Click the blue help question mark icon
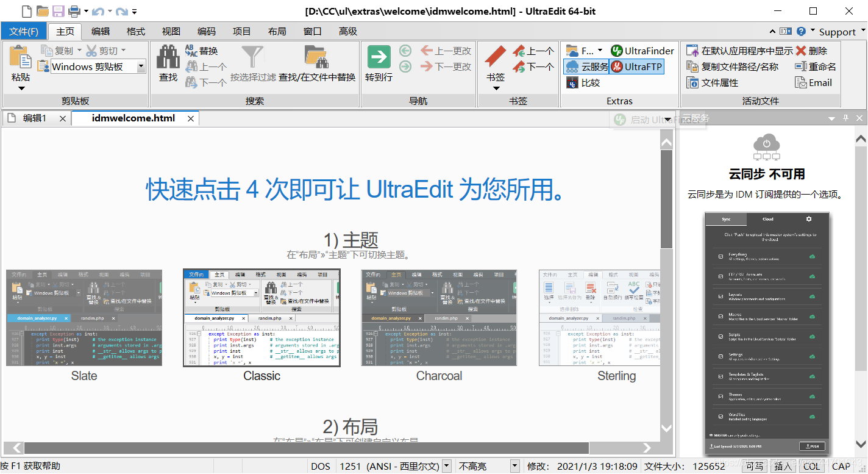868x474 pixels. [x=801, y=31]
